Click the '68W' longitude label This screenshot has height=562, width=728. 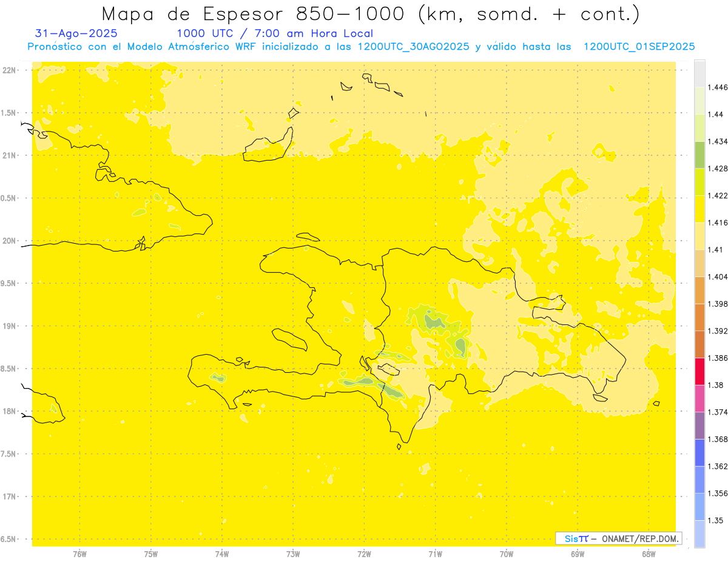pyautogui.click(x=649, y=554)
